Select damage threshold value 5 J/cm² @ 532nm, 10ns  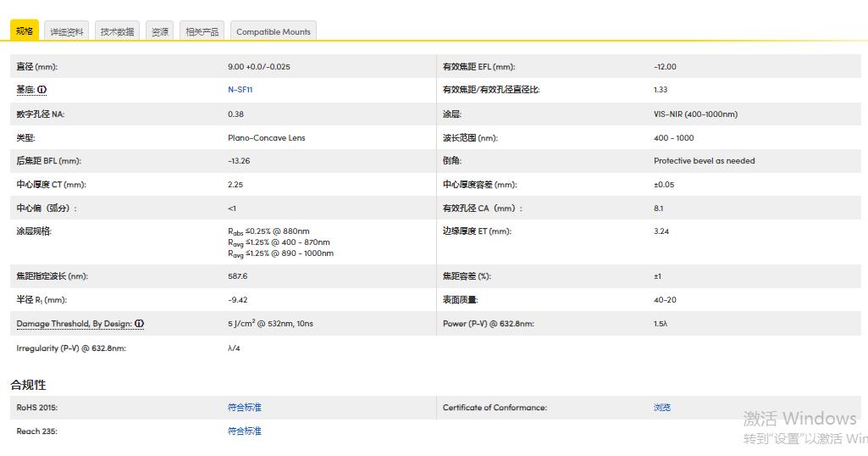click(x=270, y=324)
